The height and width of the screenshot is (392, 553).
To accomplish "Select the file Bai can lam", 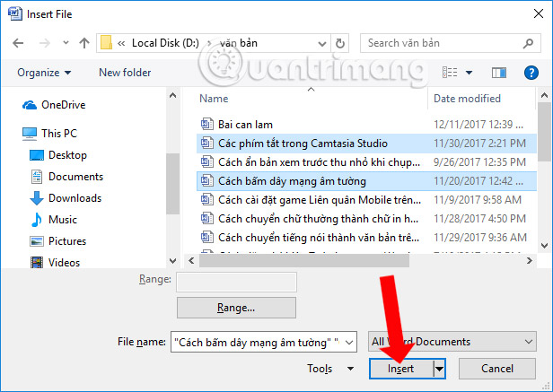I will point(366,125).
